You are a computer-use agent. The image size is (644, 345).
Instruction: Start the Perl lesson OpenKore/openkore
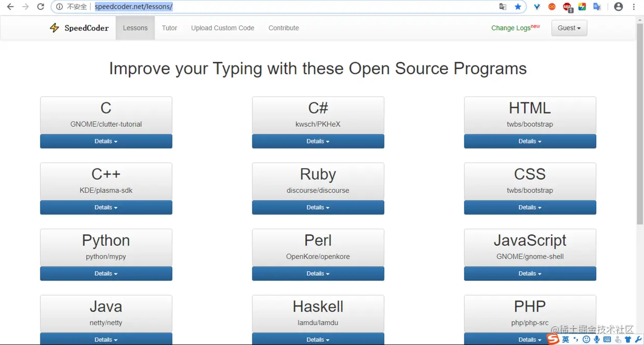318,247
